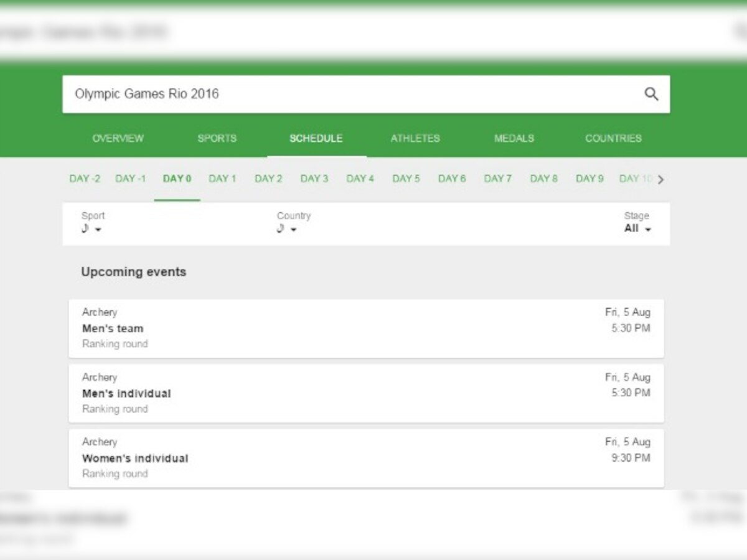This screenshot has height=560, width=747.
Task: Show the Day 2 schedule
Action: point(268,179)
